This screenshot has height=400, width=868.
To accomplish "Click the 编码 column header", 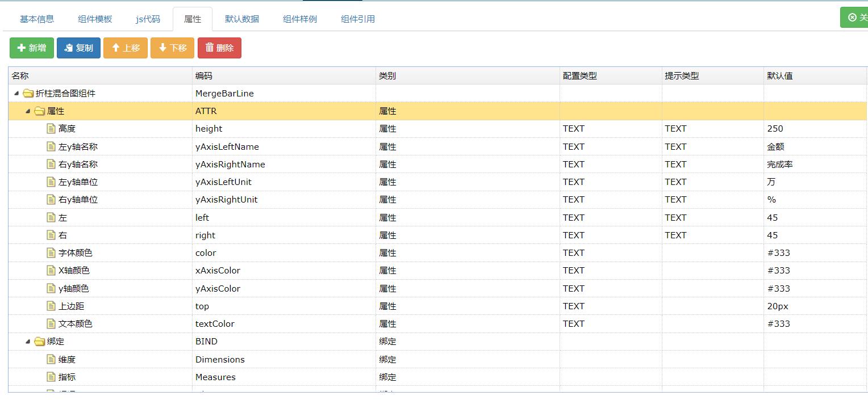I will point(204,76).
